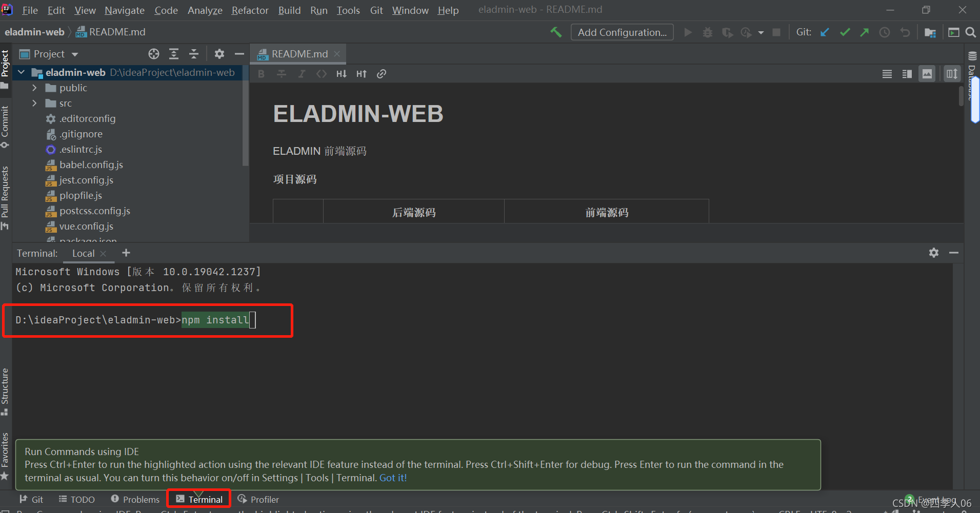Apply Bold in markdown toolbar
This screenshot has height=513, width=980.
tap(262, 74)
